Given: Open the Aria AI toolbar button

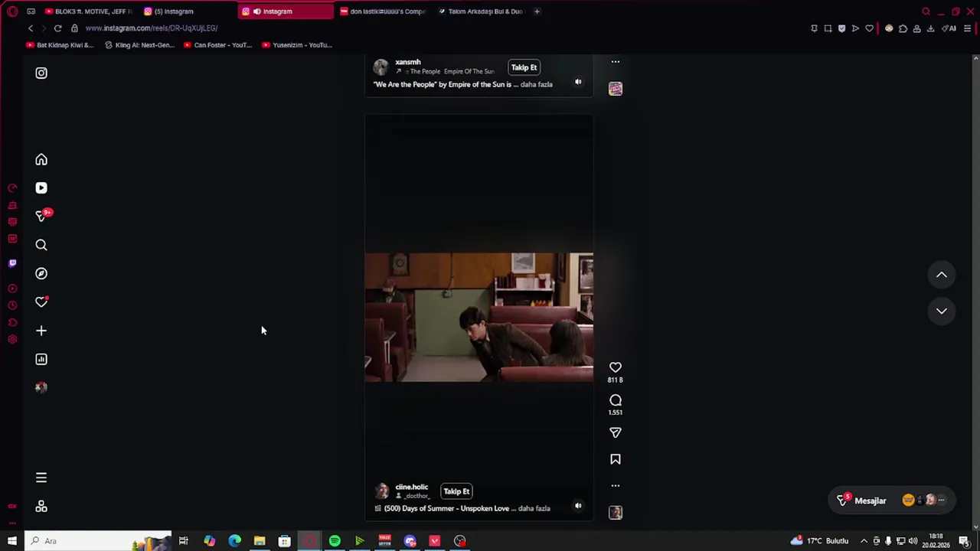Looking at the screenshot, I should pyautogui.click(x=949, y=28).
